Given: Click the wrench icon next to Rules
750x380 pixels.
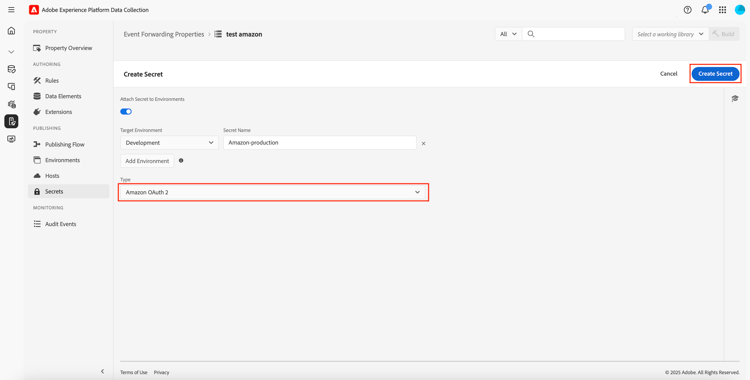Looking at the screenshot, I should 37,80.
